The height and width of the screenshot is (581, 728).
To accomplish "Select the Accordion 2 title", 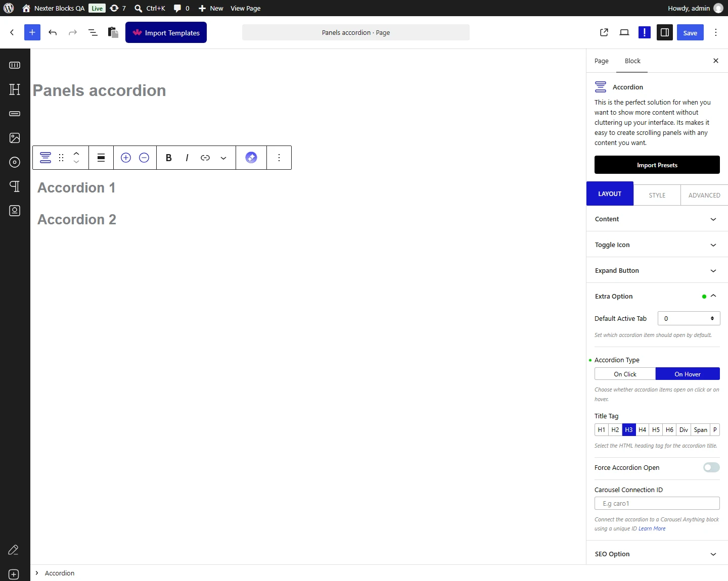I will click(x=77, y=219).
